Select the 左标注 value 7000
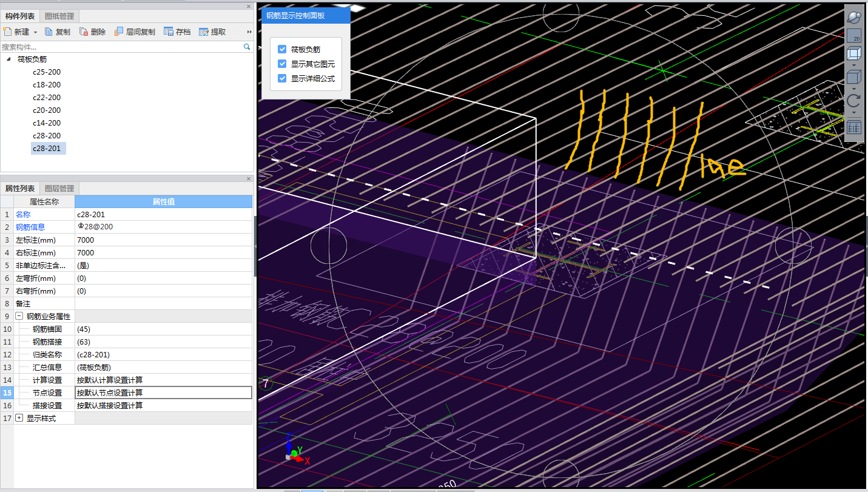The height and width of the screenshot is (492, 868). (163, 240)
